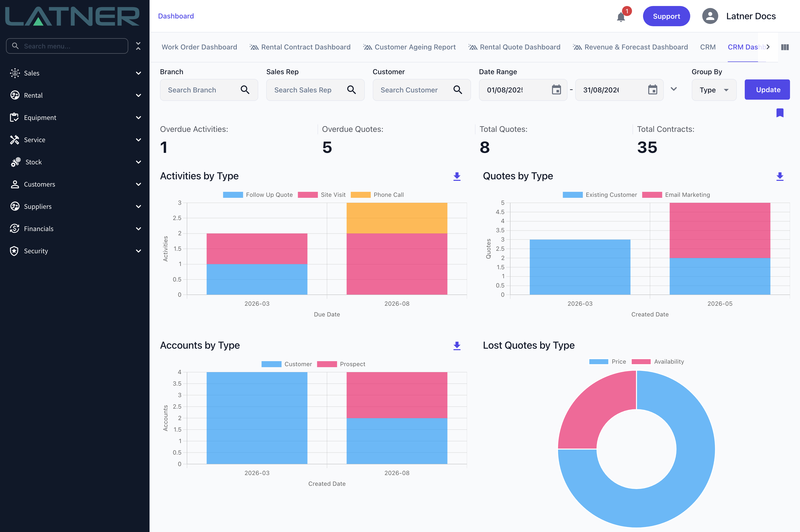The width and height of the screenshot is (800, 532).
Task: Click the Search Branch input field
Action: (x=209, y=90)
